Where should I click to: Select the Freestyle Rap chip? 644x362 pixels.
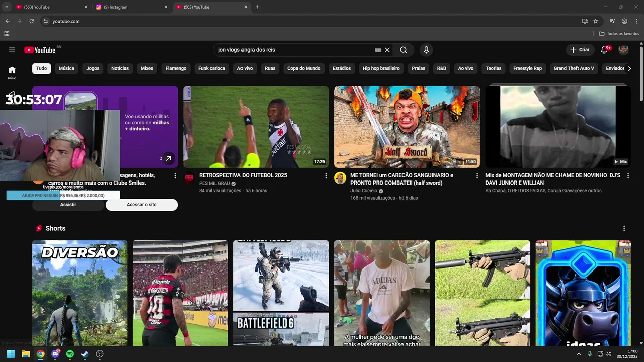click(x=528, y=68)
